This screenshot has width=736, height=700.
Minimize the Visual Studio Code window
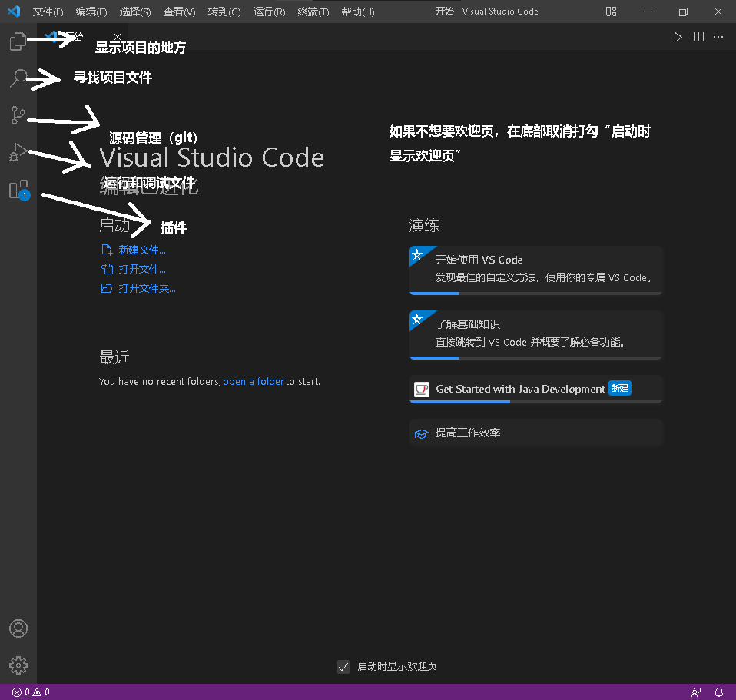coord(648,12)
